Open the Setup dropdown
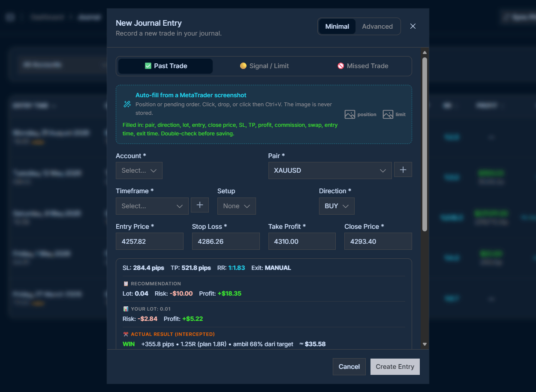Screen dimensions: 536x392 click(237, 206)
